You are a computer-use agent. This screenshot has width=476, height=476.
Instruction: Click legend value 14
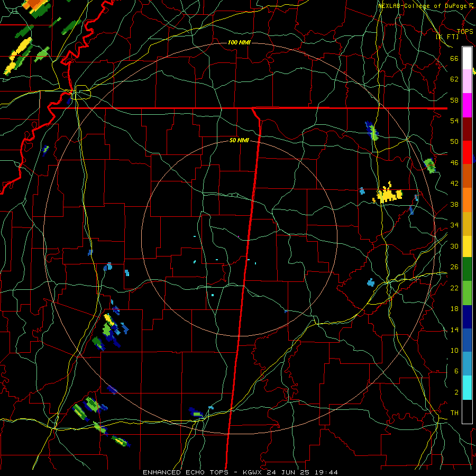pyautogui.click(x=454, y=329)
